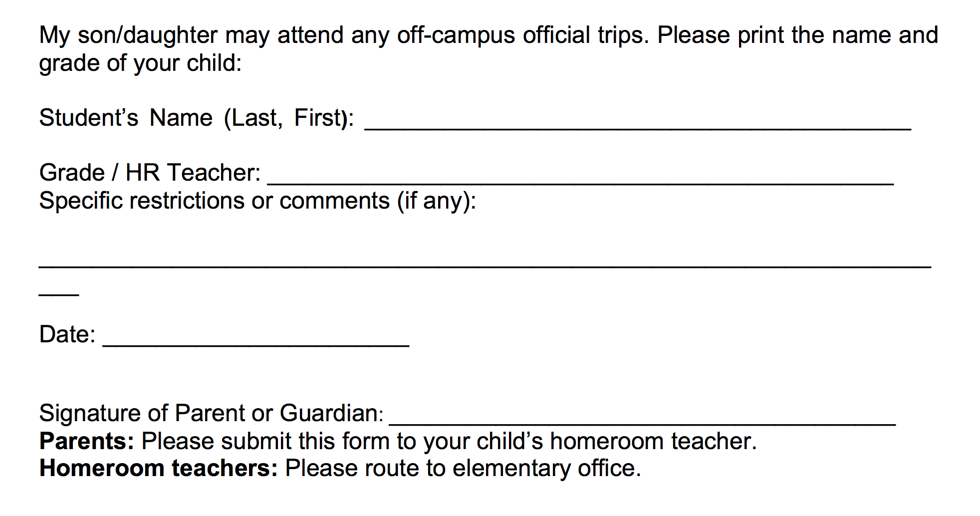The height and width of the screenshot is (516, 980).
Task: Click the bold "Homeroom teachers:" heading
Action: (x=158, y=469)
